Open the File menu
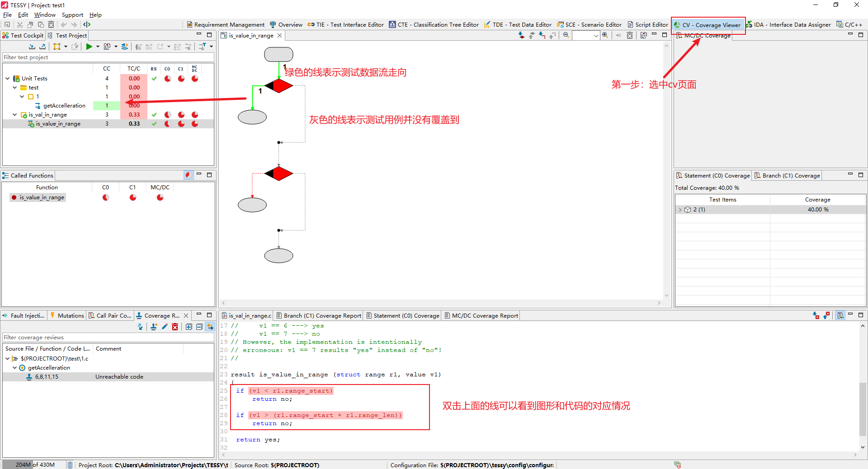Screen dimensions: 868x469 (x=7, y=15)
